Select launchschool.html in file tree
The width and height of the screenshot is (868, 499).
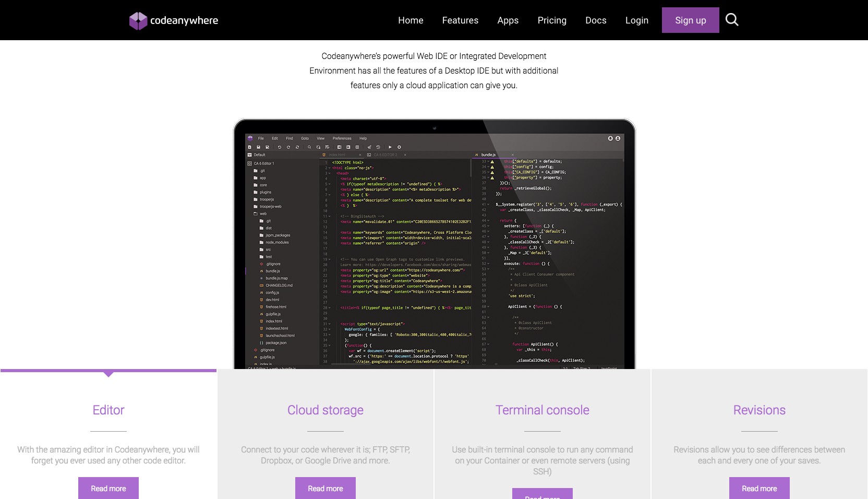click(280, 336)
